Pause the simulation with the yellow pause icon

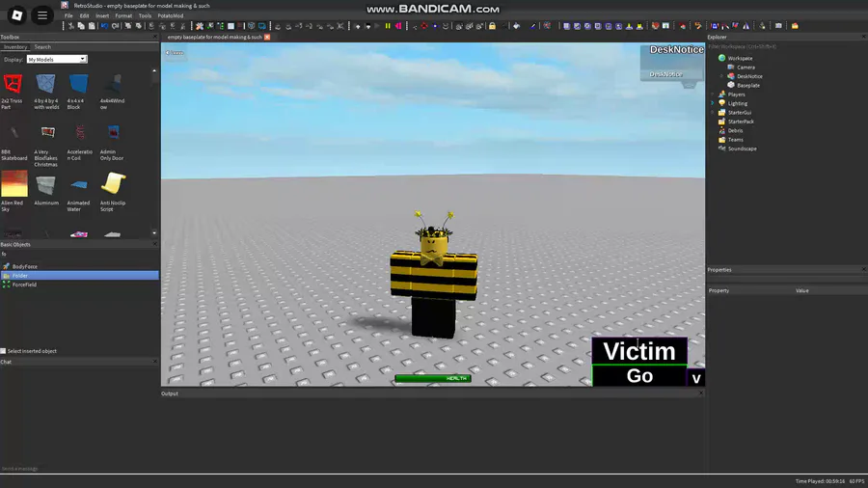click(388, 26)
